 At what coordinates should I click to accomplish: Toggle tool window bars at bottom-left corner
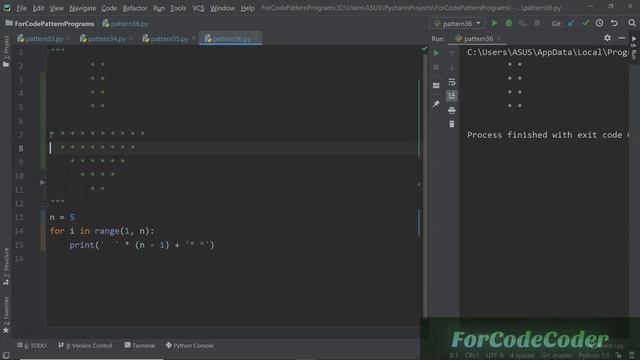[x=6, y=355]
